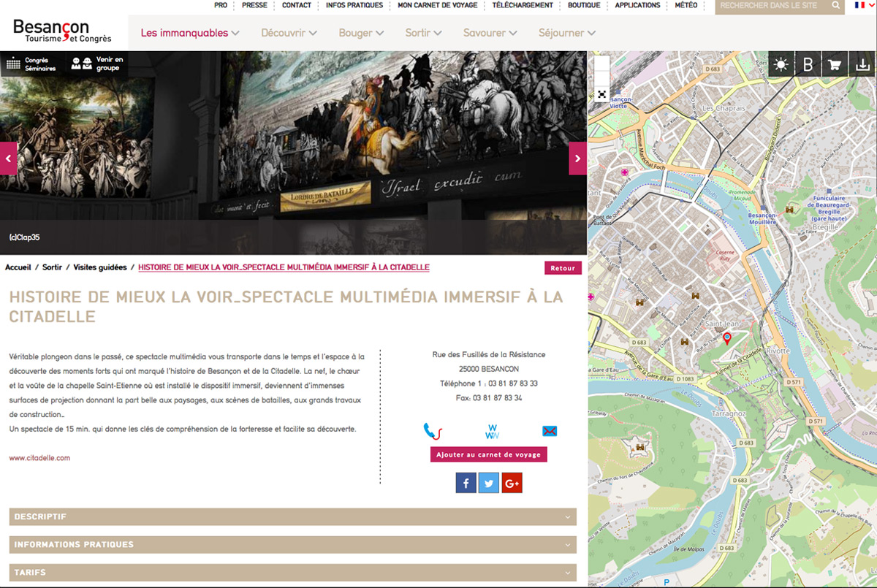Open TÉLÉCHARGEMENT in top menu
This screenshot has width=877, height=588.
523,5
